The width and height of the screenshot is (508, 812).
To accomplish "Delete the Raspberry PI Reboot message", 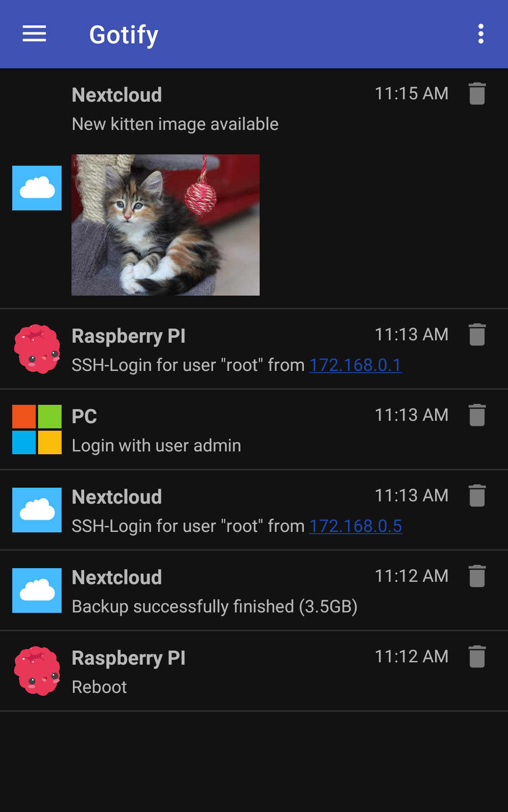I will click(477, 656).
